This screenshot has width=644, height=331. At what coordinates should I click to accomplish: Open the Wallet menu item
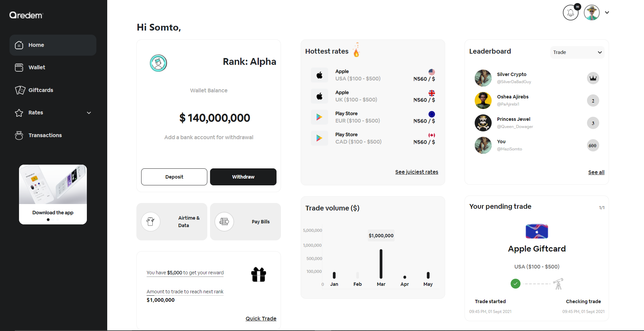pos(53,68)
